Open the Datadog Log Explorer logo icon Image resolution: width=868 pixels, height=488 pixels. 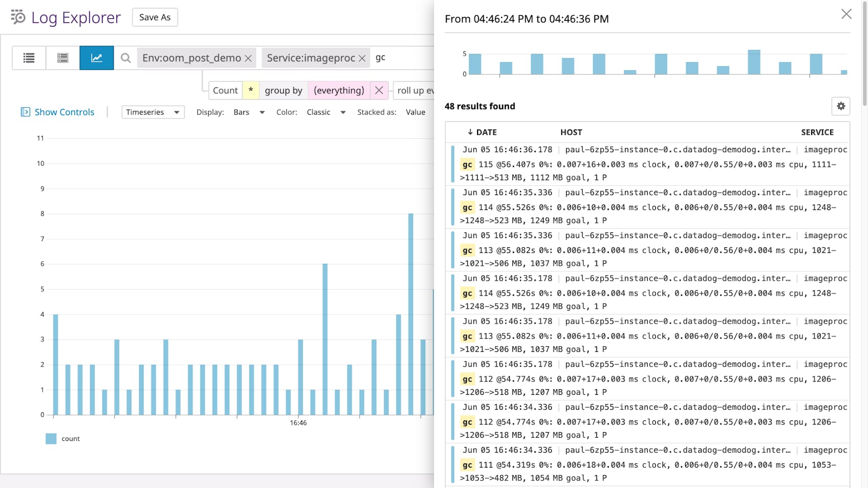(16, 16)
